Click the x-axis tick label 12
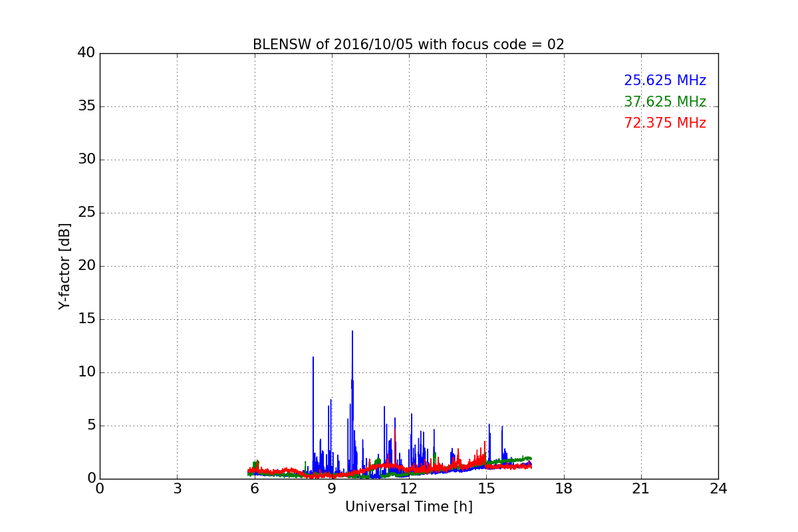798x532 pixels. [x=408, y=488]
